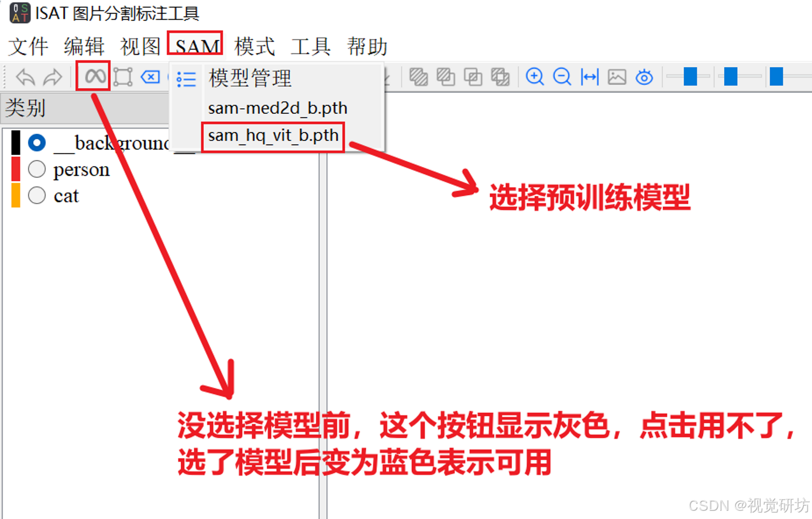Open the 帮助 menu
This screenshot has width=812, height=519.
(x=367, y=46)
